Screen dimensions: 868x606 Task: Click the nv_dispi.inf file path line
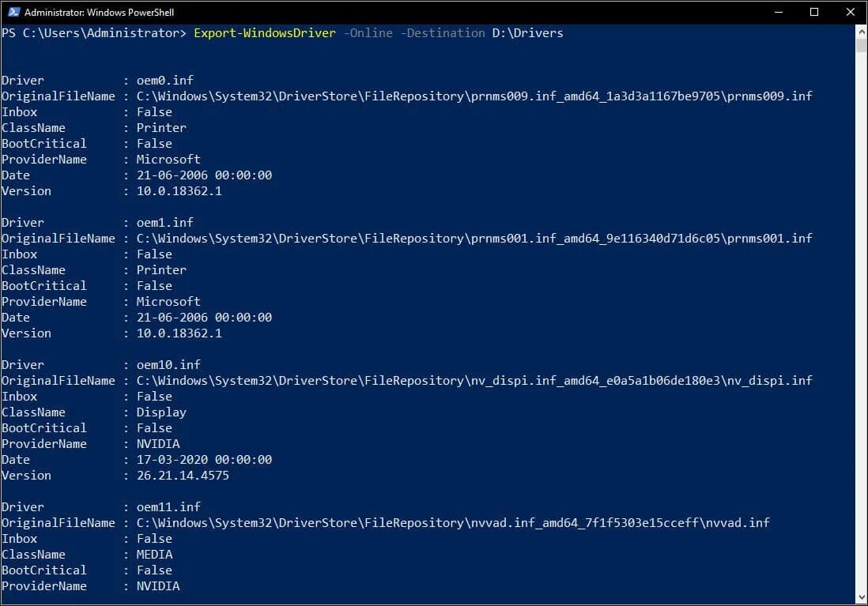474,381
